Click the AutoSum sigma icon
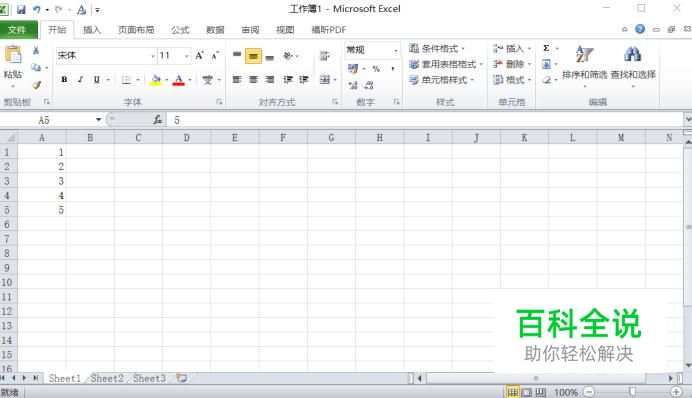 coord(546,48)
